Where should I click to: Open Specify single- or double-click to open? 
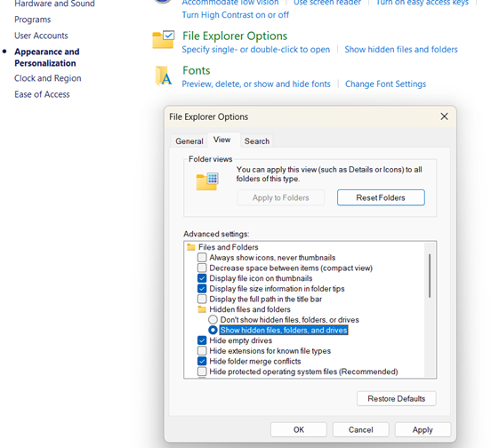pos(256,50)
